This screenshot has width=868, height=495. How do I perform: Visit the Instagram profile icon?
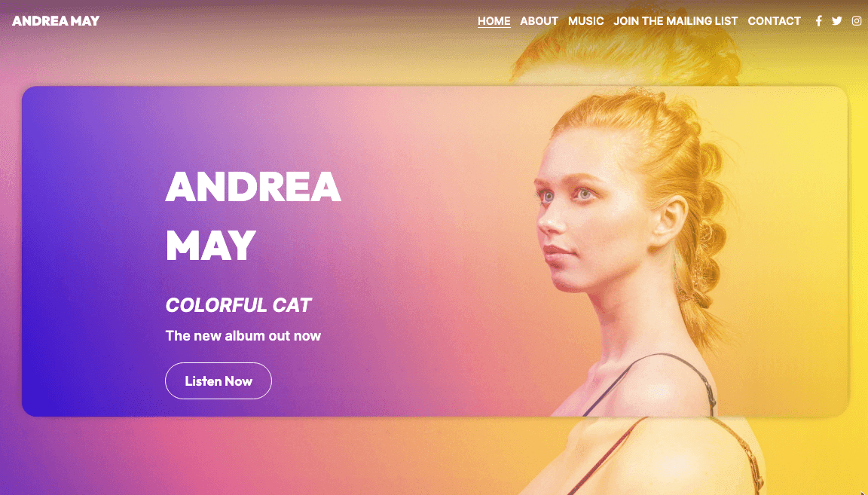(x=857, y=21)
